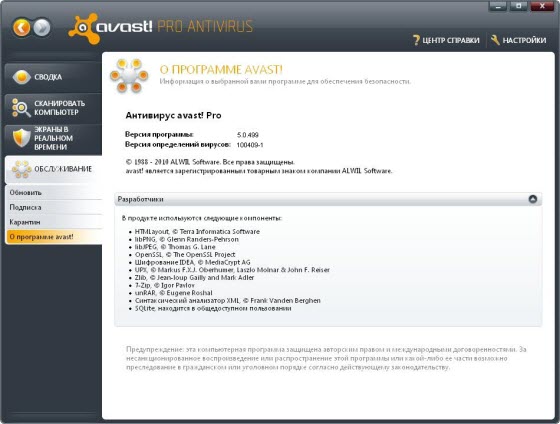Minimize the avast! window
560x424 pixels.
498,6
